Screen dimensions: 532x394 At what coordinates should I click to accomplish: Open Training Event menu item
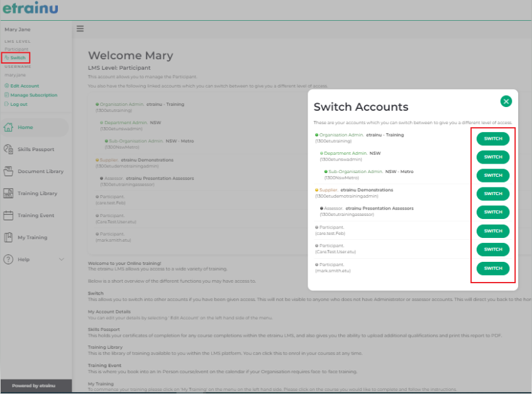(35, 216)
